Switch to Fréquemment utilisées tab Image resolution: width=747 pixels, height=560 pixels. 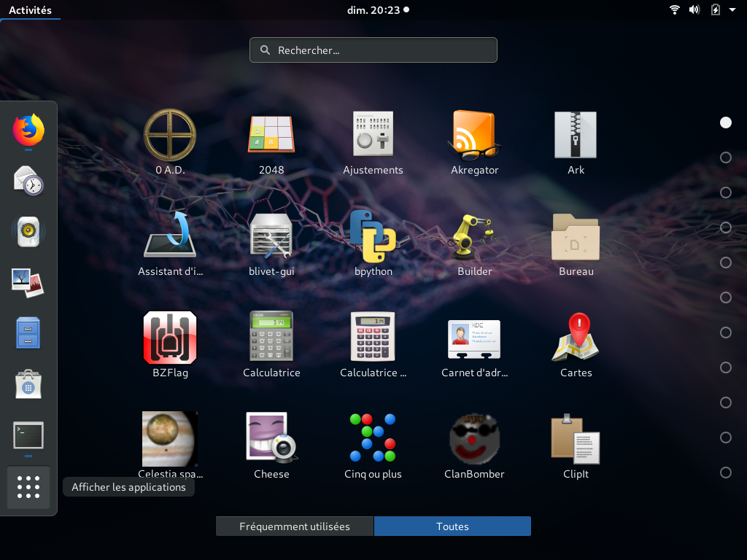click(x=295, y=526)
